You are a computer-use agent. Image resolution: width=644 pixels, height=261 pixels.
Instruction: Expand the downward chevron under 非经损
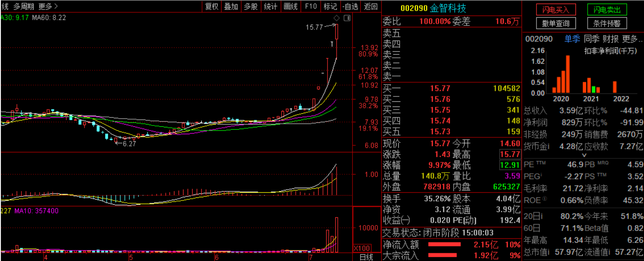[x=584, y=155]
